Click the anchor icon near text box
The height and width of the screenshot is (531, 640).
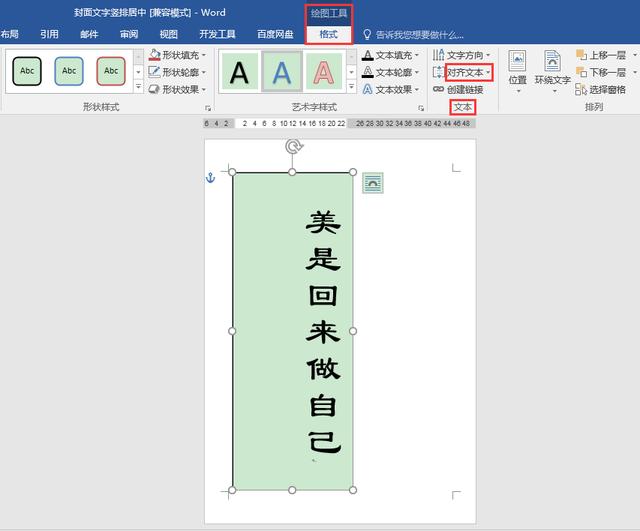tap(211, 178)
